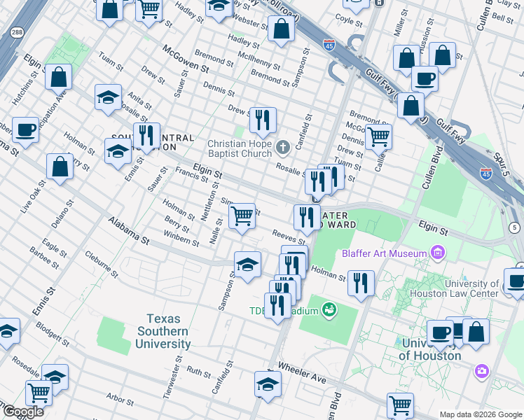Click the Blaffer Art Museum text label
The image size is (524, 420).
385,253
